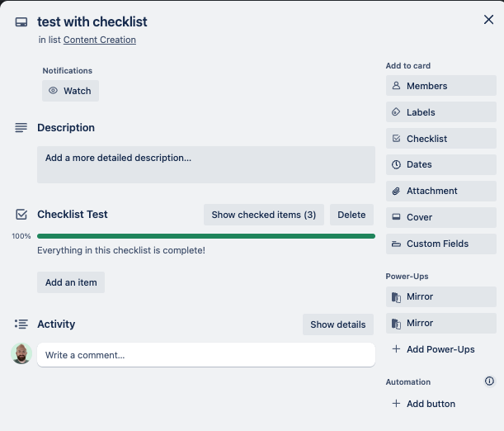Open the Cover options
504x431 pixels.
tap(441, 217)
